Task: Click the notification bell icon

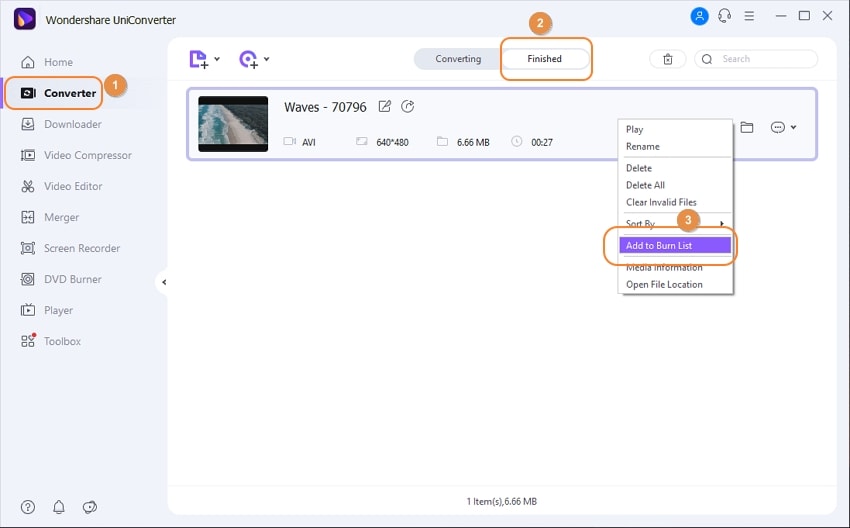Action: coord(59,507)
